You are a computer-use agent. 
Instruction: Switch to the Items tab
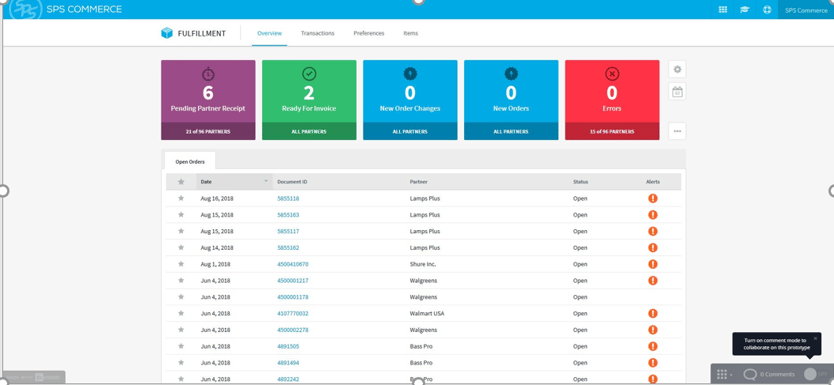pyautogui.click(x=411, y=33)
